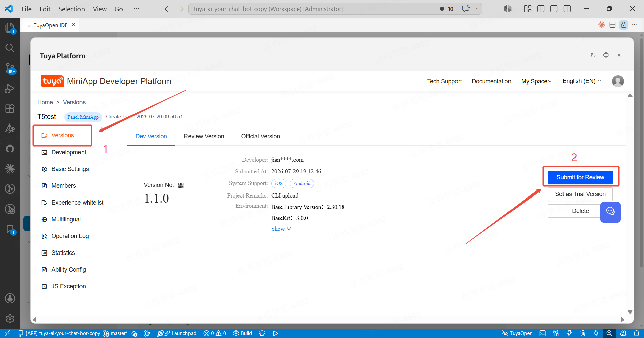This screenshot has height=338, width=644.
Task: Click the workspace command center search box
Action: [312, 9]
